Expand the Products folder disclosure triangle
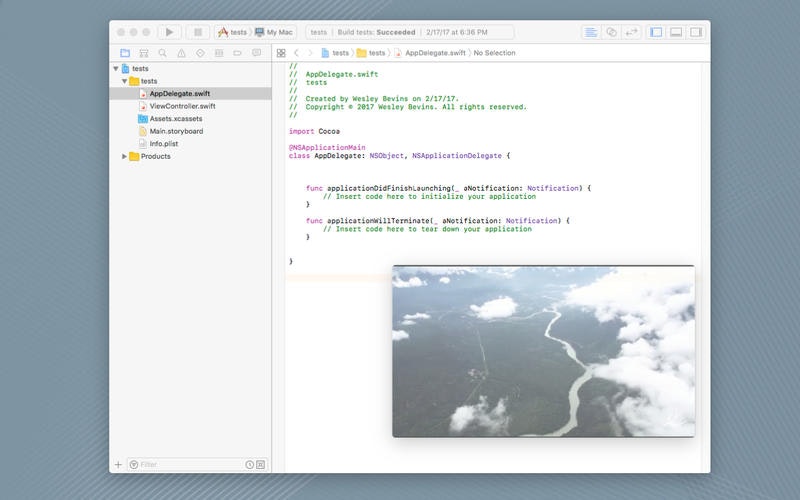Screen dimensions: 800x500 point(125,156)
